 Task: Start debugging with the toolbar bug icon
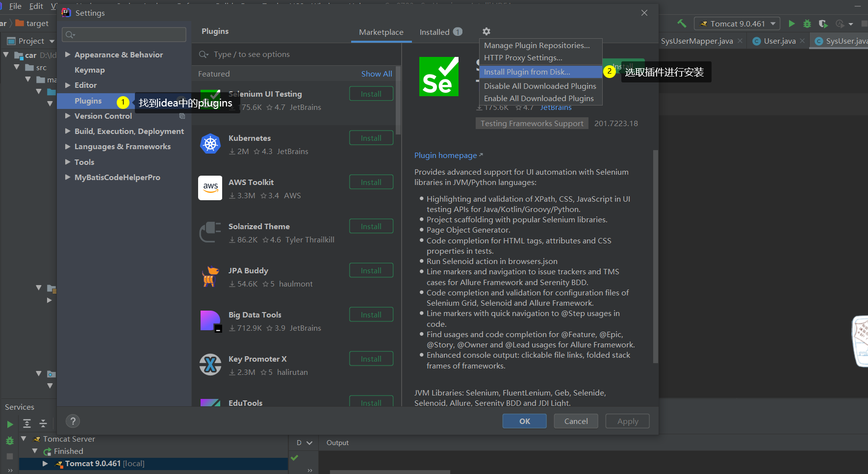[807, 24]
